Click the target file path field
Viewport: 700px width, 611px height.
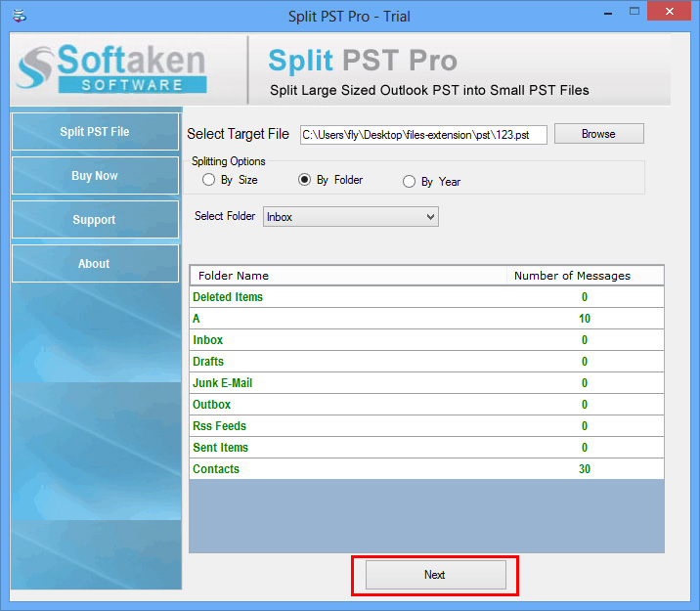tap(423, 135)
